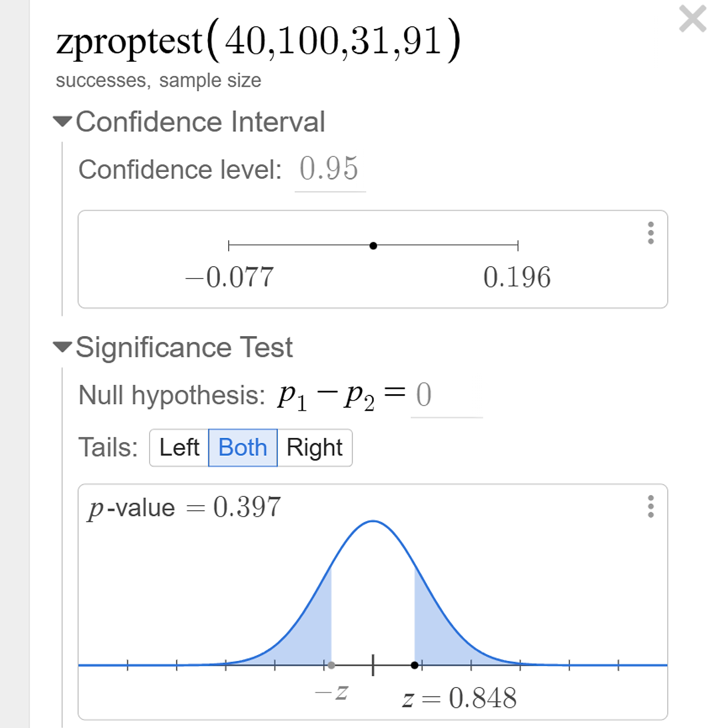The height and width of the screenshot is (728, 711).
Task: Click the p-value = 0.397 readout
Action: tap(185, 507)
